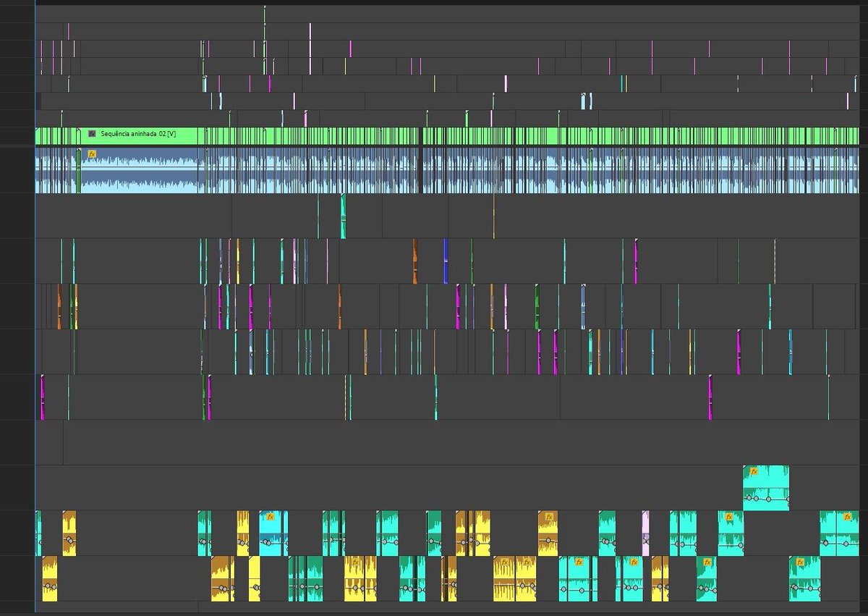Select the orange clip in the royal blue clip's track

tap(415, 261)
